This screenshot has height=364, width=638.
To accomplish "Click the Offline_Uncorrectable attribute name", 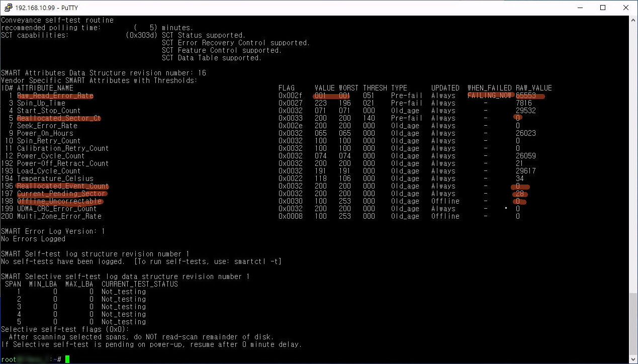I will (x=59, y=201).
